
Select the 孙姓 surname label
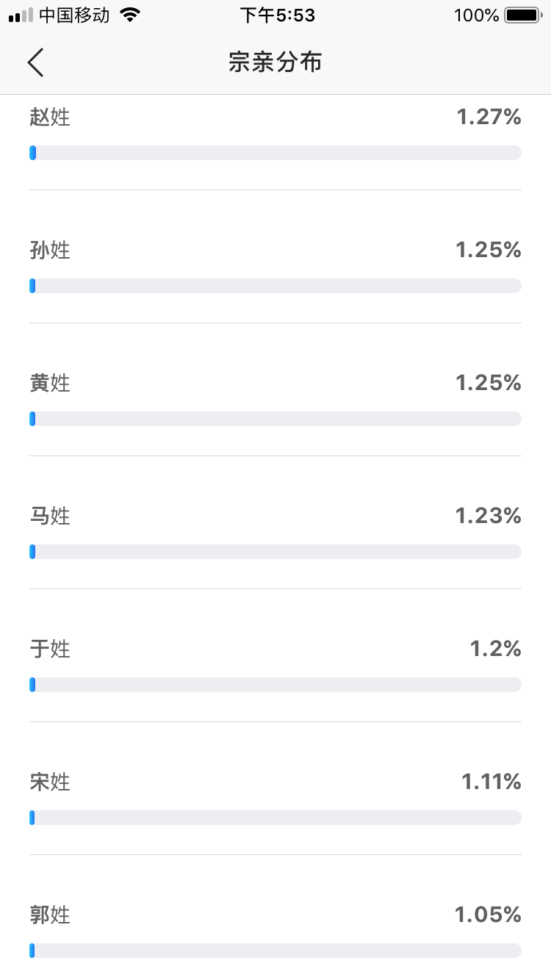50,250
